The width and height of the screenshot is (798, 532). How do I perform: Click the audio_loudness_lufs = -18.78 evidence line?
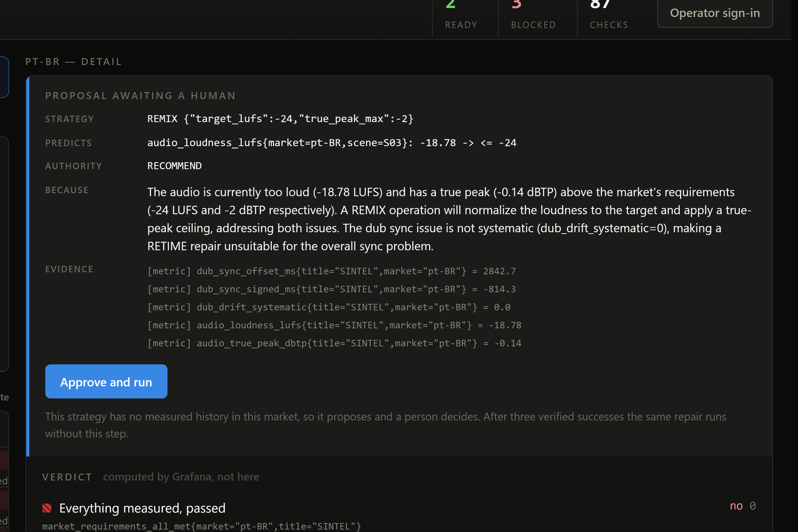click(334, 325)
